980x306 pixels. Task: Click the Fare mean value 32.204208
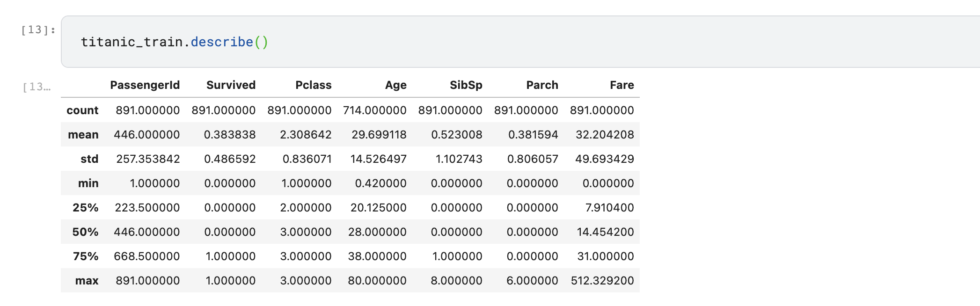[x=605, y=135]
